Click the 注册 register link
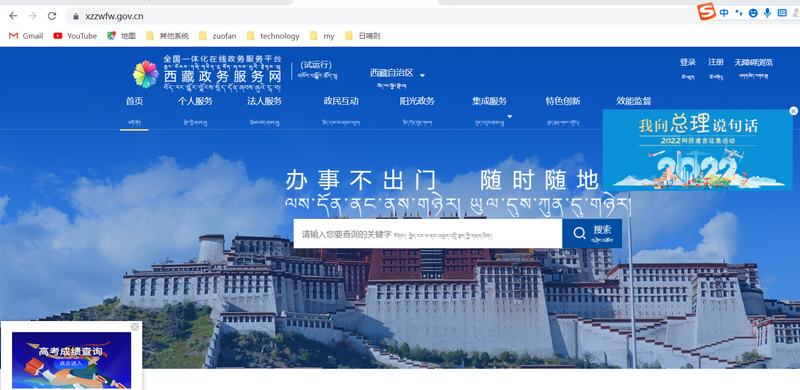This screenshot has height=390, width=800. click(716, 62)
